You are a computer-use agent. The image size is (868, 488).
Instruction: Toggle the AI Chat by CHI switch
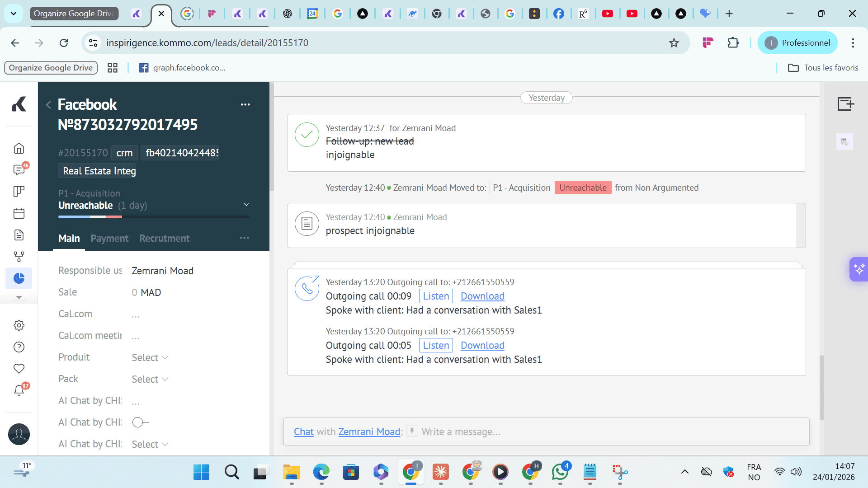[140, 422]
